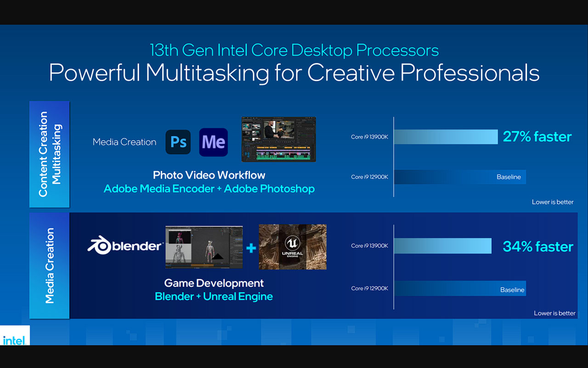Select the Content Creation Multitasking vertical tab
The height and width of the screenshot is (368, 588).
tap(49, 154)
